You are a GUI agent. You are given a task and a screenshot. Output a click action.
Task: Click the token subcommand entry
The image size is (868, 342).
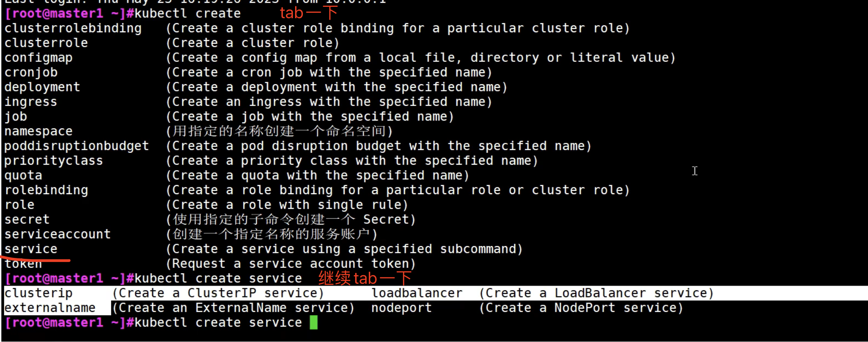[23, 264]
